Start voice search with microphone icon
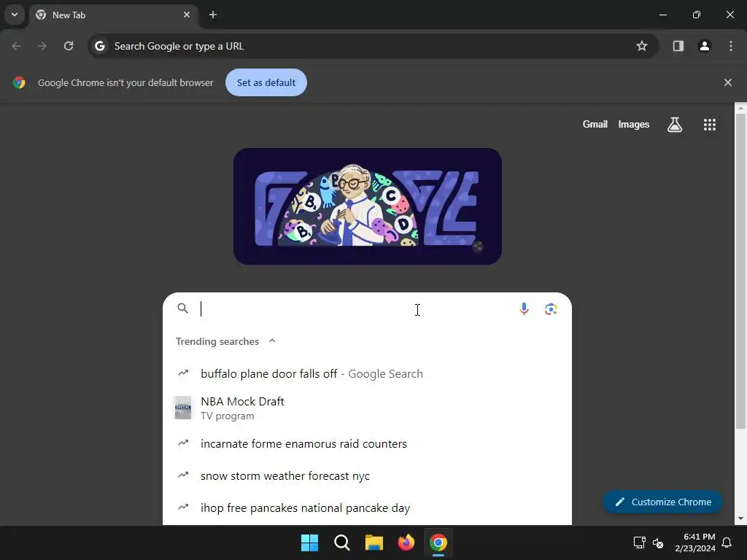This screenshot has width=747, height=560. pos(524,309)
